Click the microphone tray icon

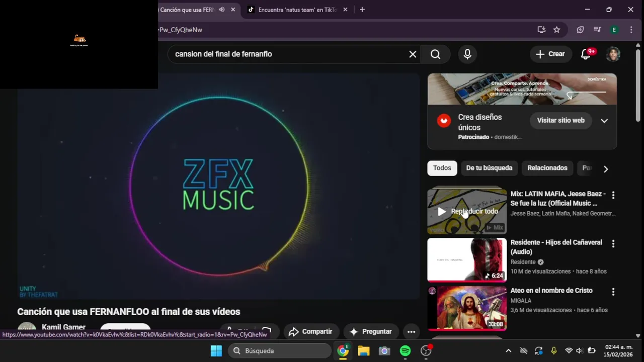[553, 350]
